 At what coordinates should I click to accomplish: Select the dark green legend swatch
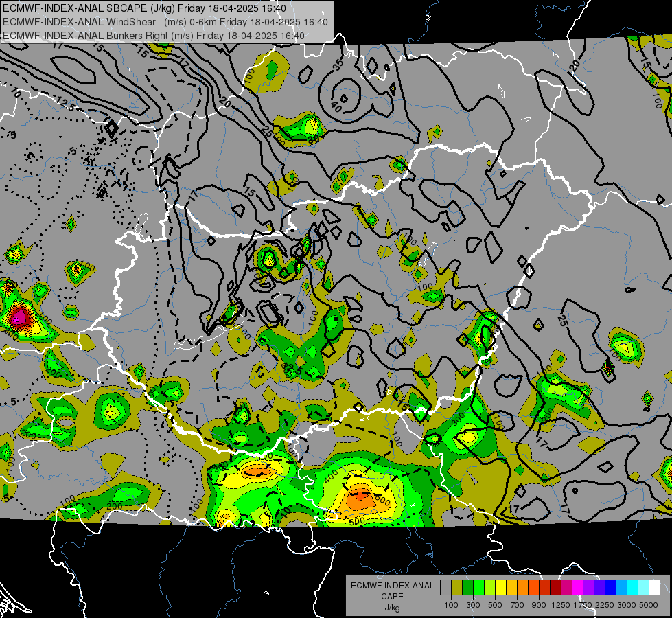click(467, 588)
